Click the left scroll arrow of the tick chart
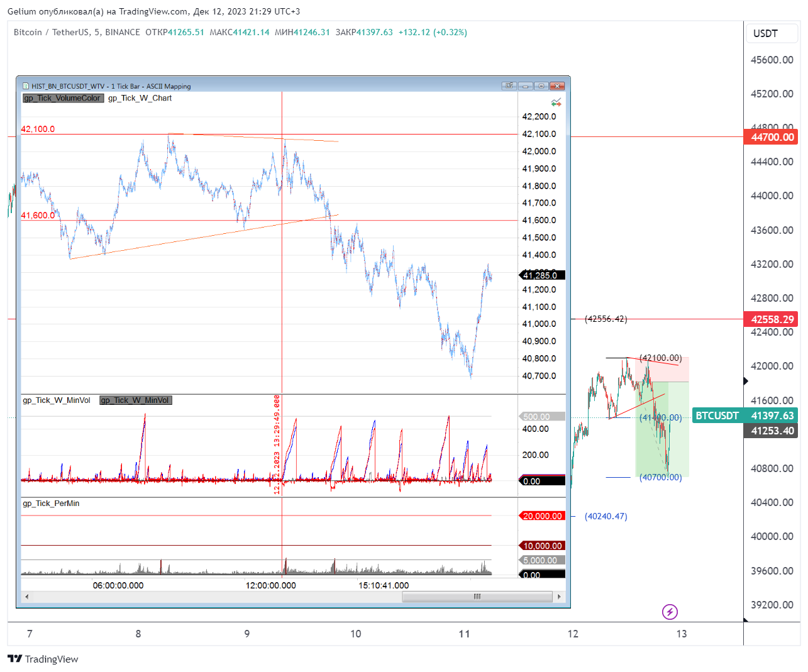Image resolution: width=808 pixels, height=672 pixels. [x=26, y=597]
